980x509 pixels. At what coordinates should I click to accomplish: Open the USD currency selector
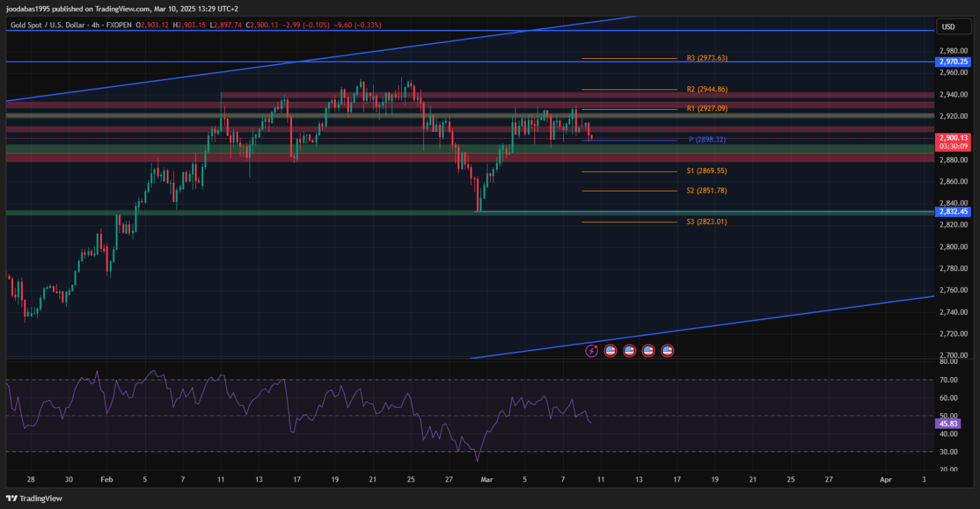(x=947, y=27)
